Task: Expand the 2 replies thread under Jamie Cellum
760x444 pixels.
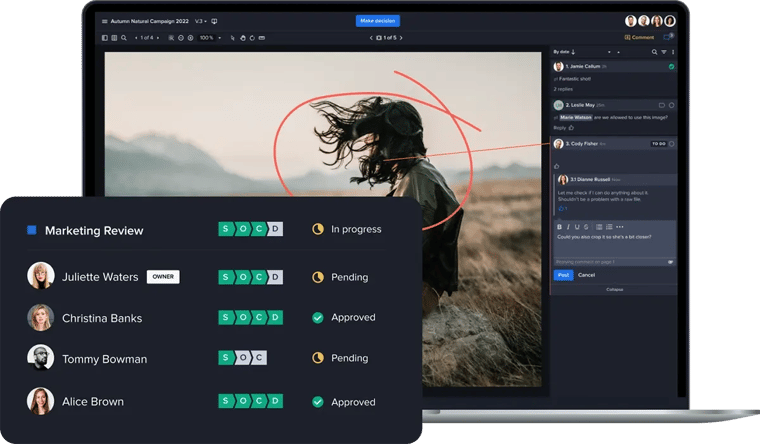Action: click(563, 89)
